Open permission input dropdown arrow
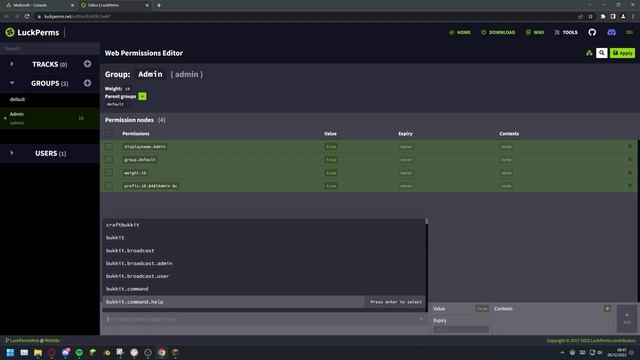Image resolution: width=640 pixels, height=360 pixels. [x=421, y=319]
